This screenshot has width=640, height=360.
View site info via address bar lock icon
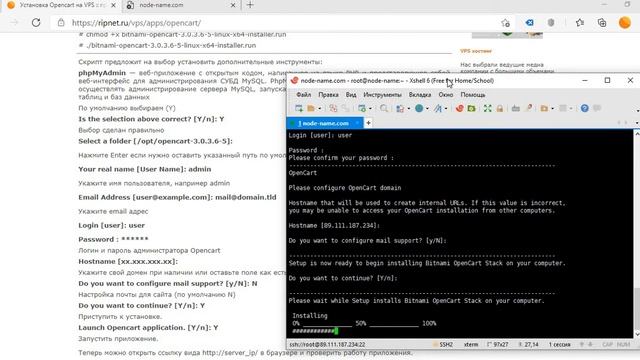pos(61,23)
